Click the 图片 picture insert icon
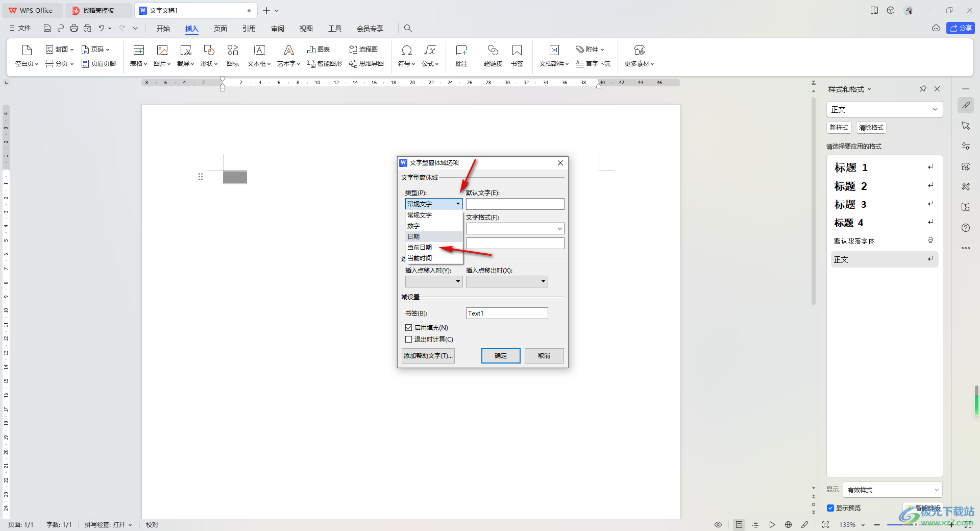 tap(162, 50)
